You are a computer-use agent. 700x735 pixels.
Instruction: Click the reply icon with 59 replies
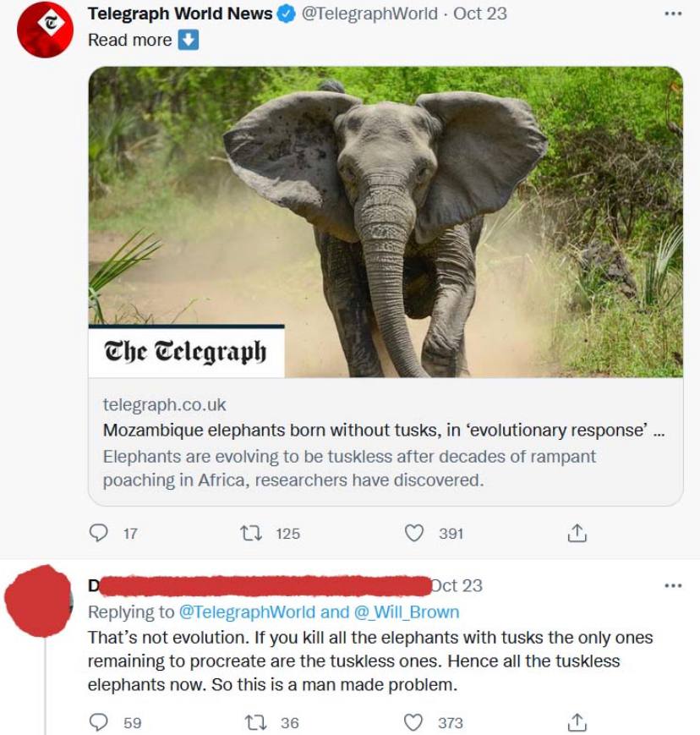[100, 722]
